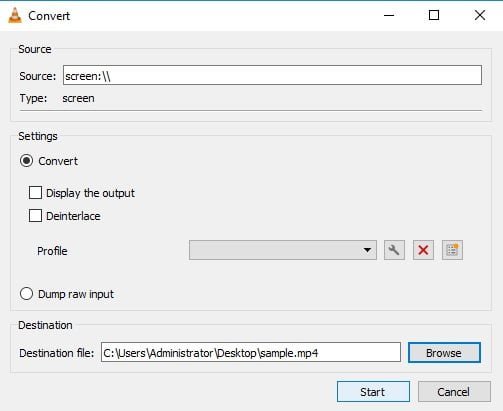Select the Convert radio option
Screen dimensions: 503x411
pyautogui.click(x=26, y=161)
